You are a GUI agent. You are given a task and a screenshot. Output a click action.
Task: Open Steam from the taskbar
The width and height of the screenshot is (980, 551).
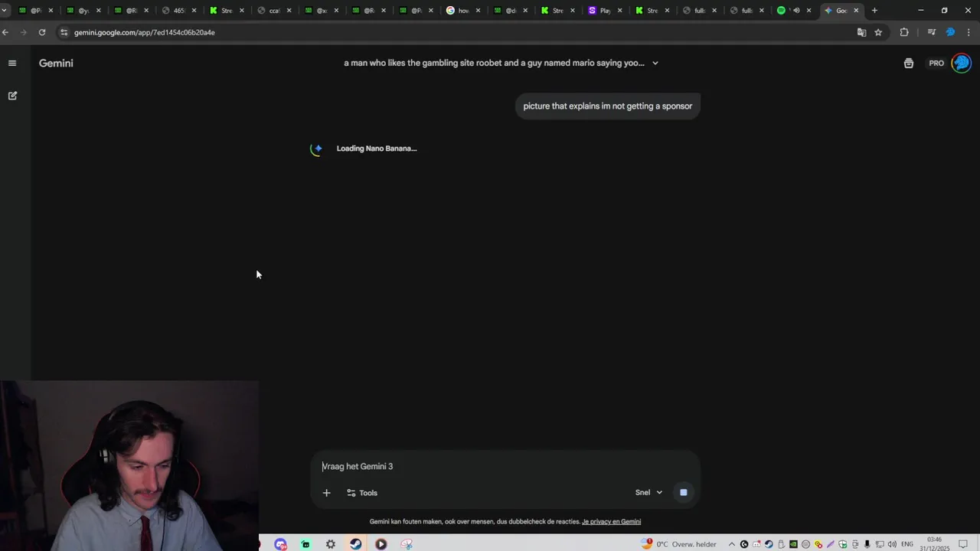[356, 544]
